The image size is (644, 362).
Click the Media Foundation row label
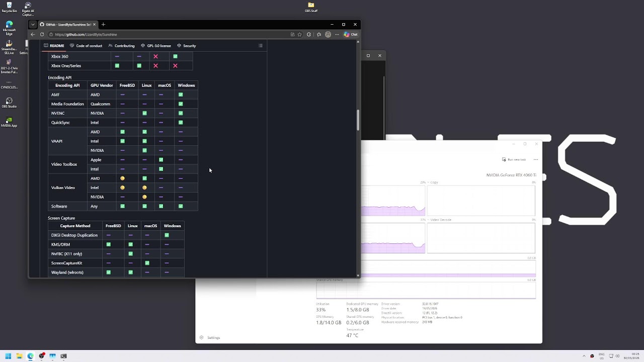click(x=67, y=104)
